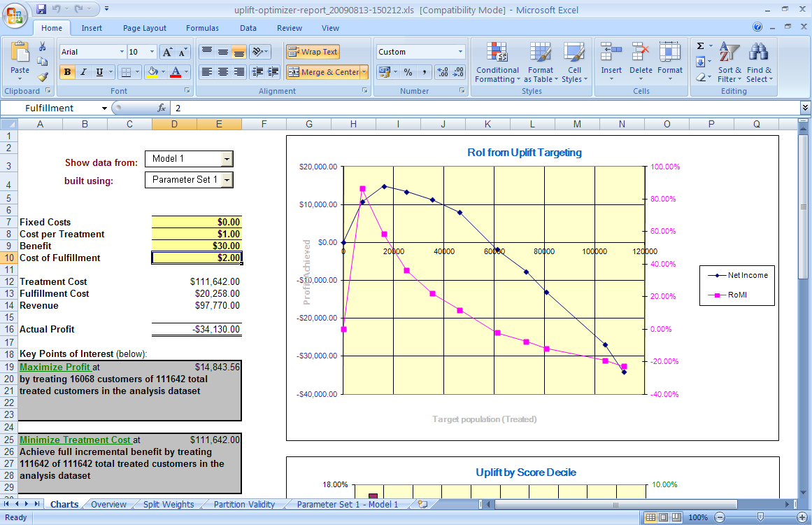The width and height of the screenshot is (812, 525).
Task: Click the Sort & Filter button
Action: tap(729, 62)
